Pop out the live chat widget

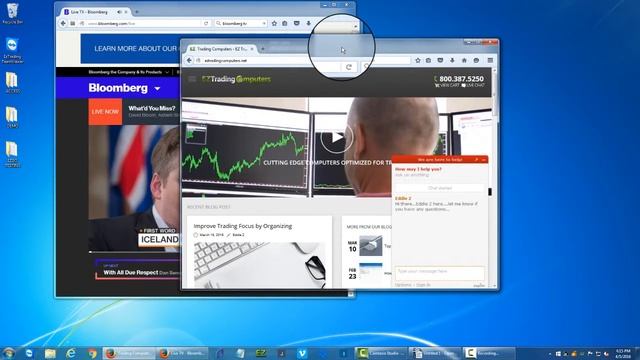(476, 160)
